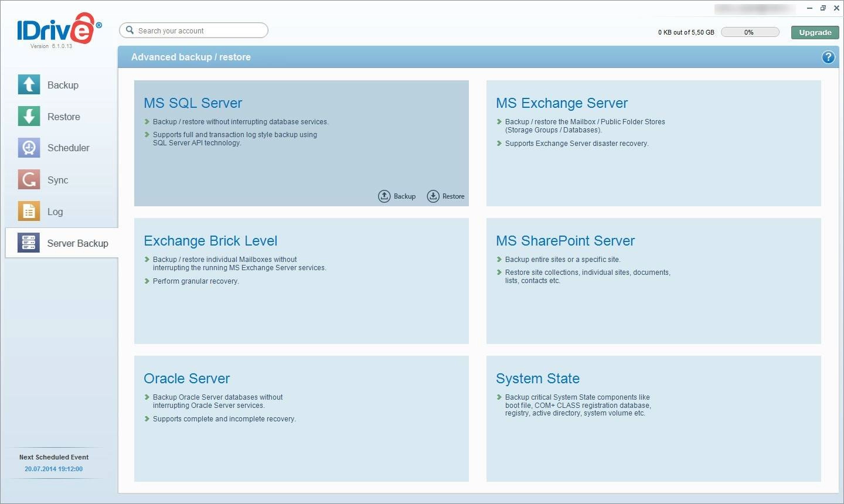Screen dimensions: 844x504
Task: Open the MS SharePoint Server heading
Action: tap(565, 241)
